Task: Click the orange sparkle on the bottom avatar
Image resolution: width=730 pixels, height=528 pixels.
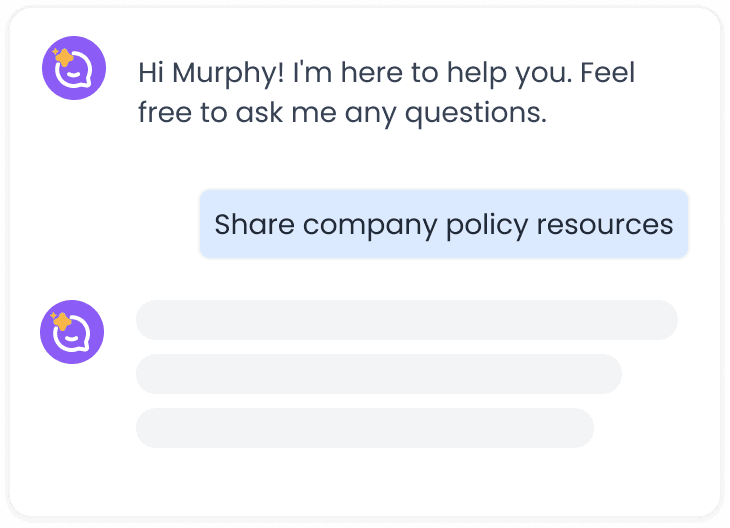Action: click(x=62, y=320)
